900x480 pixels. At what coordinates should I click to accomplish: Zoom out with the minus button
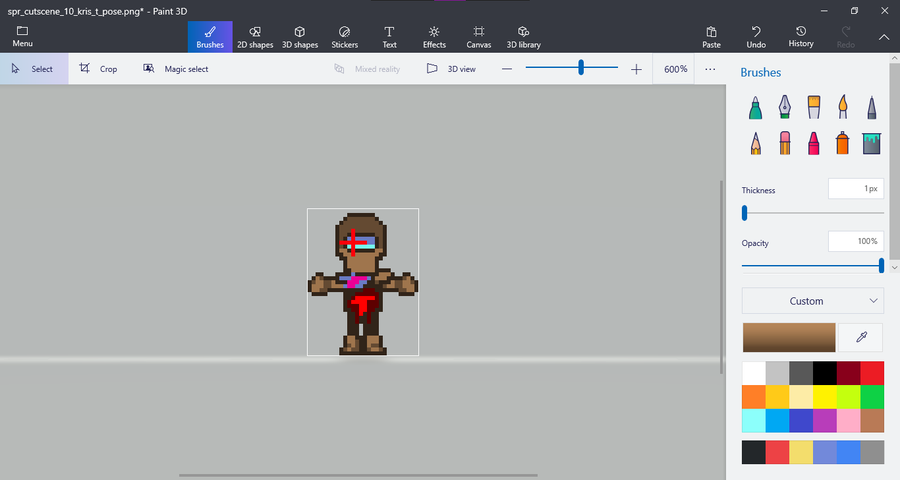(x=507, y=69)
